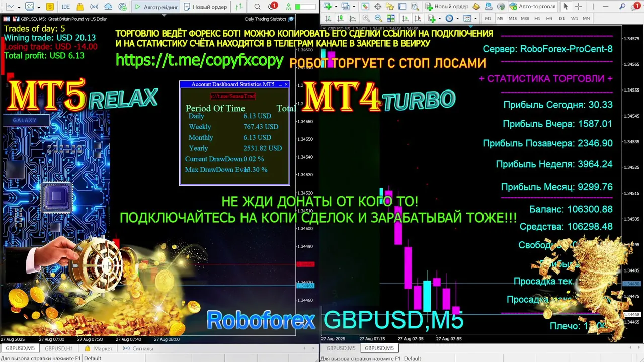Image resolution: width=644 pixels, height=362 pixels.
Task: Open the Market shopping bag icon
Action: pyautogui.click(x=80, y=7)
